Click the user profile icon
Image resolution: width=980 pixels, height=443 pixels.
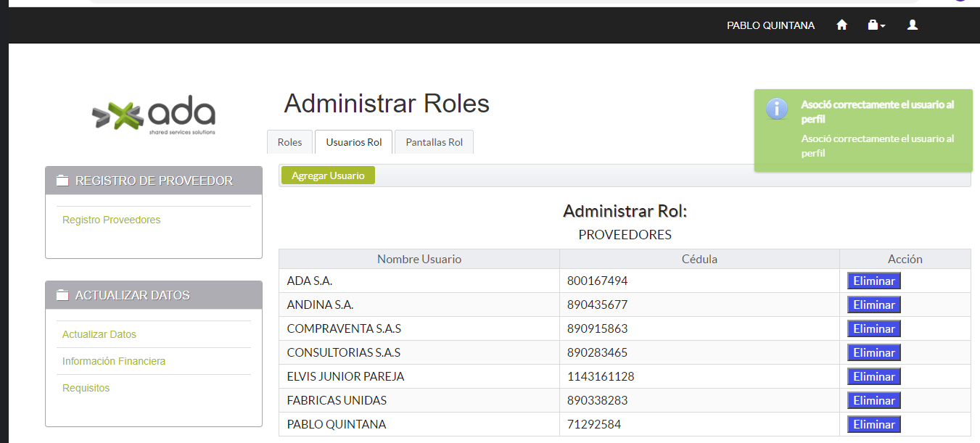tap(913, 25)
